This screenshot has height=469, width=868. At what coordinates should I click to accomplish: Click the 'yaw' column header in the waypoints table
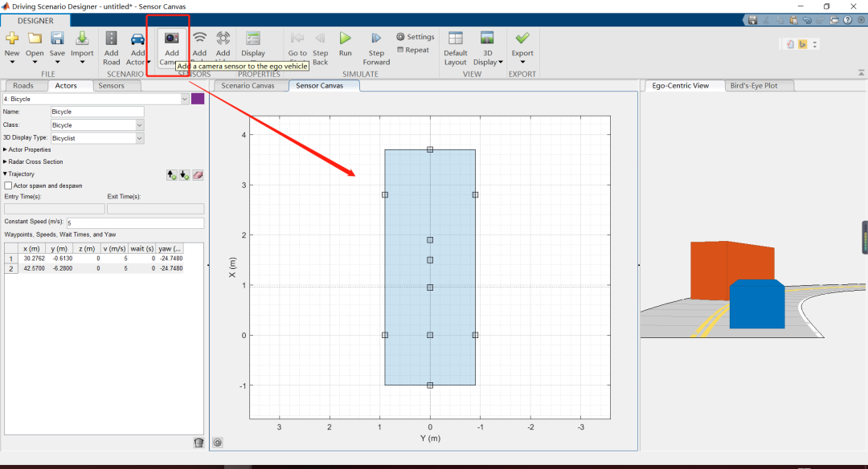point(170,249)
